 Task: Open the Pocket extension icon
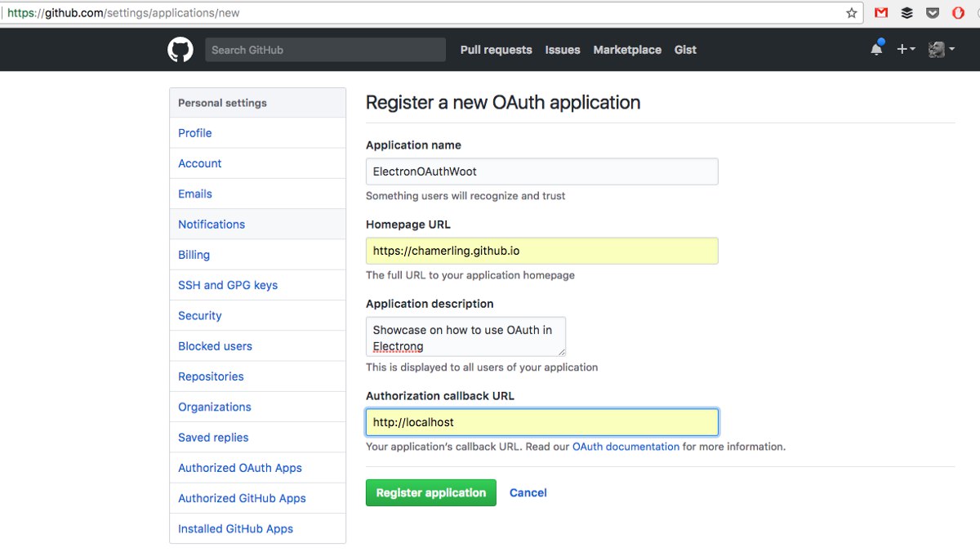[933, 13]
